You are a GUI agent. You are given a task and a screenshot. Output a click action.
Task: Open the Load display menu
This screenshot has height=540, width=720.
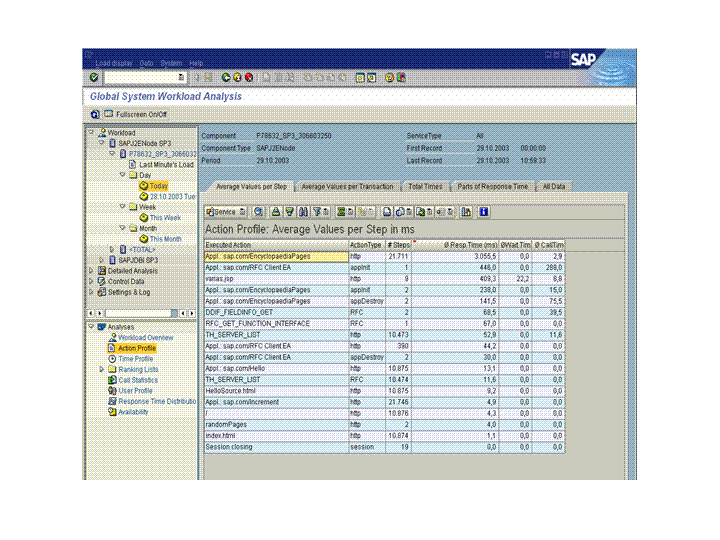click(x=113, y=63)
